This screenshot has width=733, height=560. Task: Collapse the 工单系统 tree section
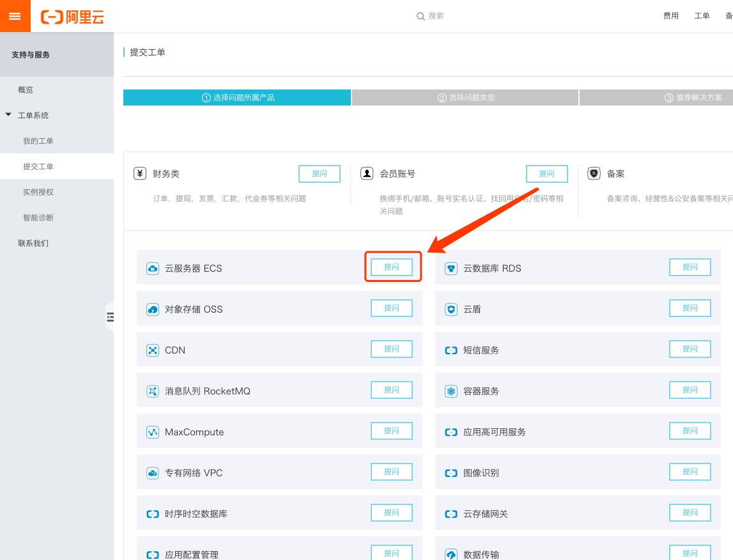click(x=8, y=114)
